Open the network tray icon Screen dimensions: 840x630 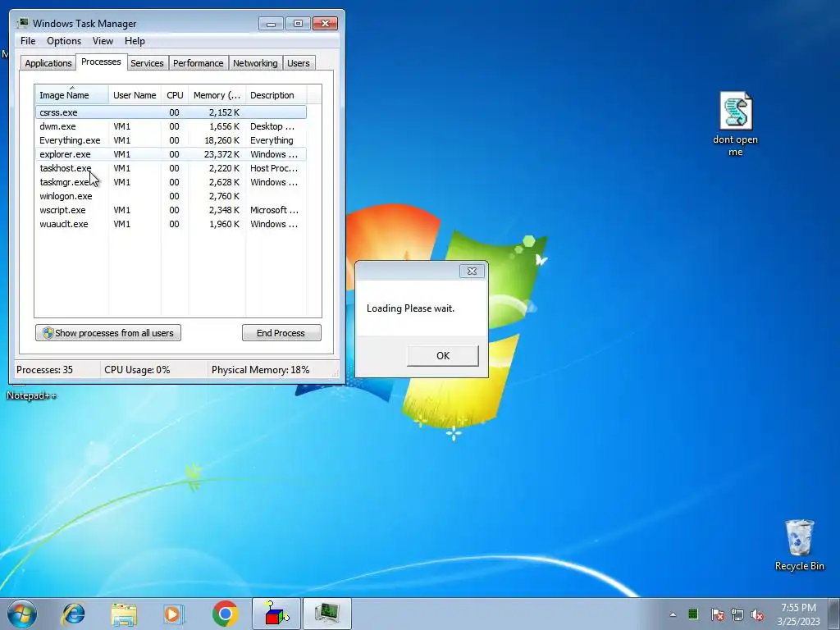pos(737,614)
